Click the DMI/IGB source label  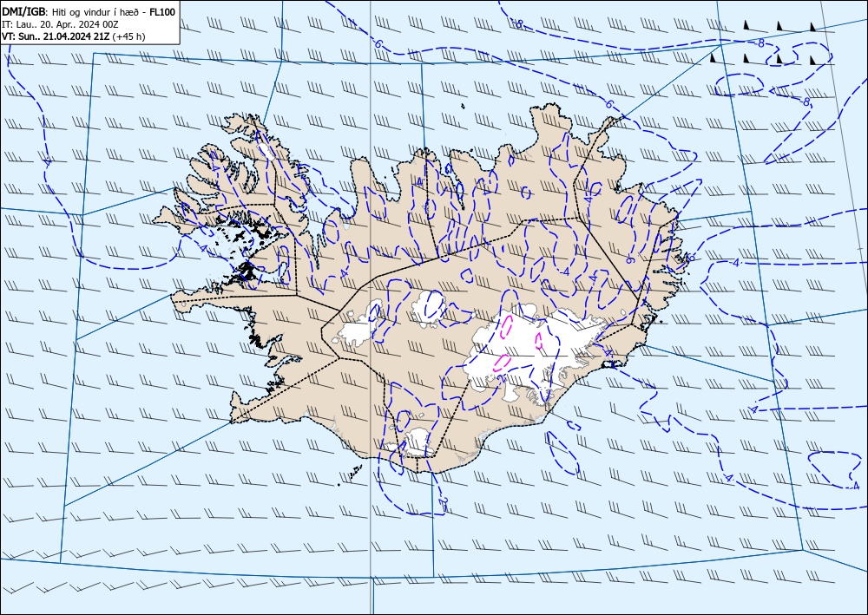pyautogui.click(x=25, y=12)
